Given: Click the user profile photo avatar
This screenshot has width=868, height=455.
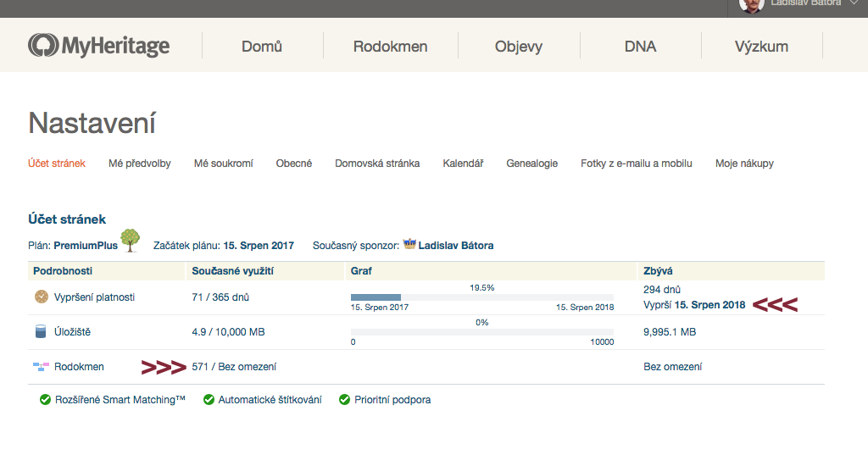Looking at the screenshot, I should tap(751, 5).
